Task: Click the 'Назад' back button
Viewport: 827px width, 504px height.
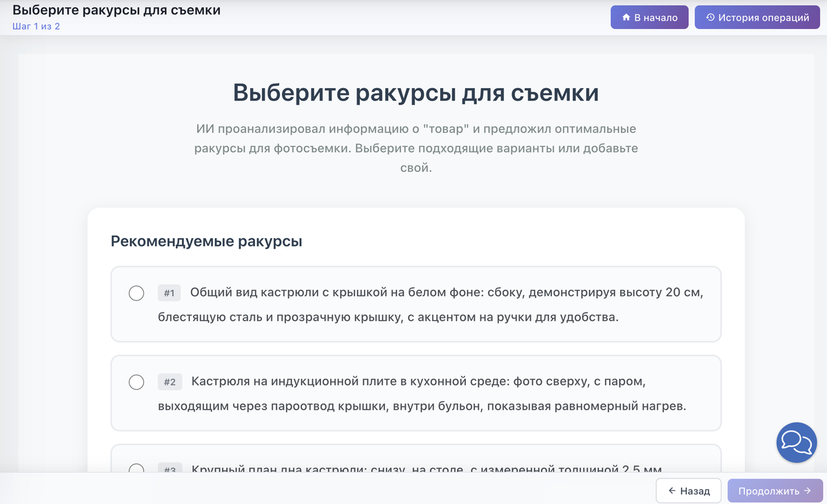Action: [688, 491]
